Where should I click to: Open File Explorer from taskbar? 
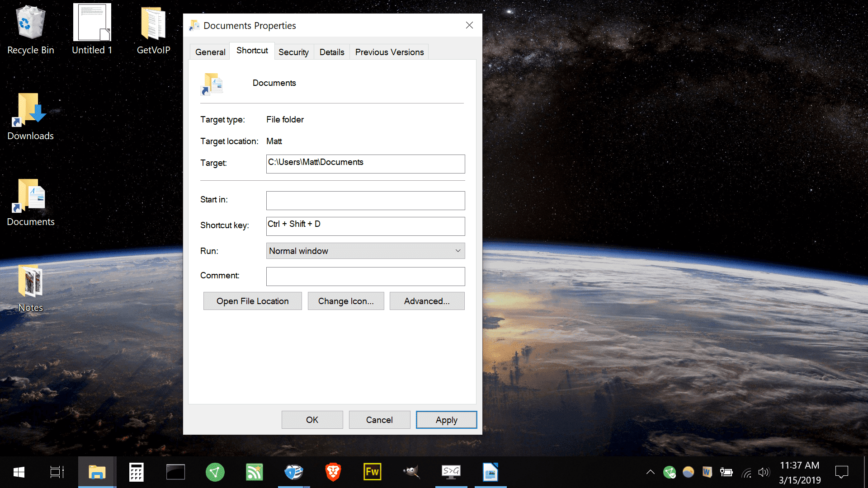click(x=97, y=472)
